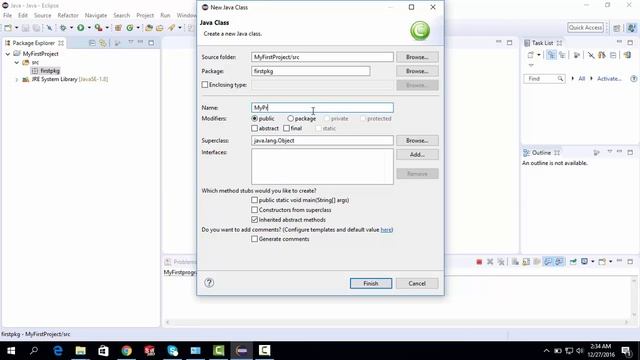
Task: Open the Refactor menu
Action: pos(68,15)
